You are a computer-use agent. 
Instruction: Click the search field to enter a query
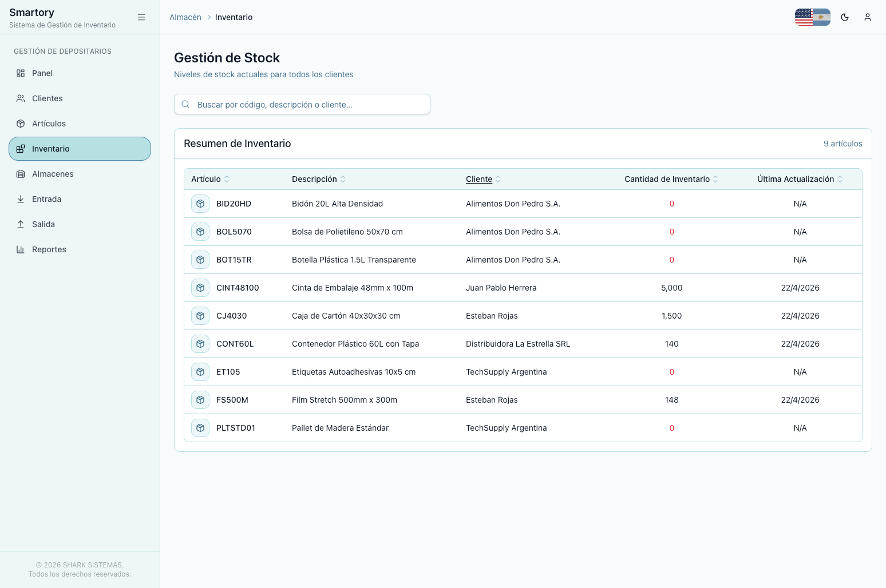(302, 104)
